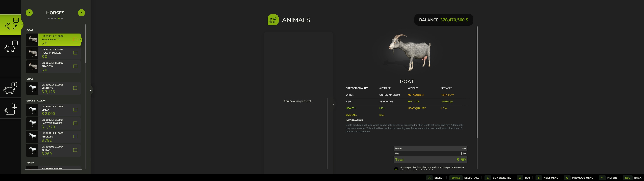This screenshot has height=181, width=644.
Task: Click the animal list scrollbar
Action: 86,44
